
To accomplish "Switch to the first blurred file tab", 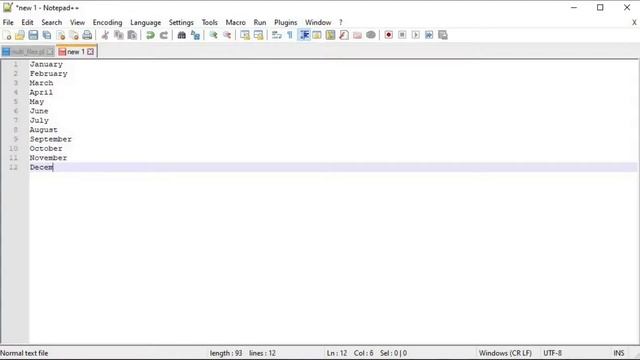I will tap(28, 52).
